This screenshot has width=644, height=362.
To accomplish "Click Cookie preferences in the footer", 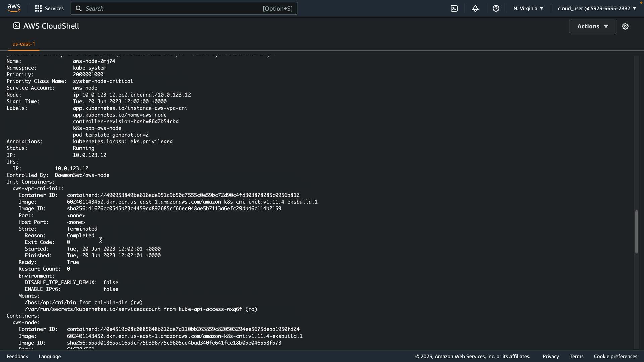I will 615,356.
